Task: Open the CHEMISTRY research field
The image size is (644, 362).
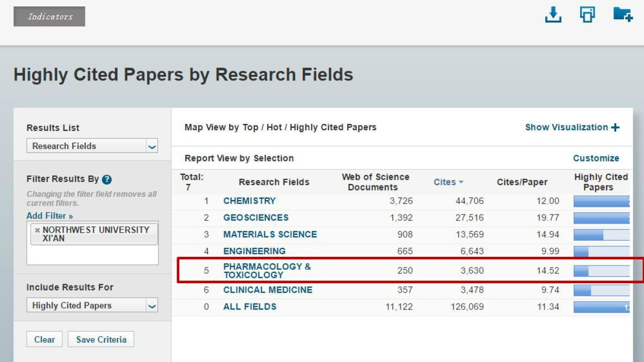Action: click(250, 201)
